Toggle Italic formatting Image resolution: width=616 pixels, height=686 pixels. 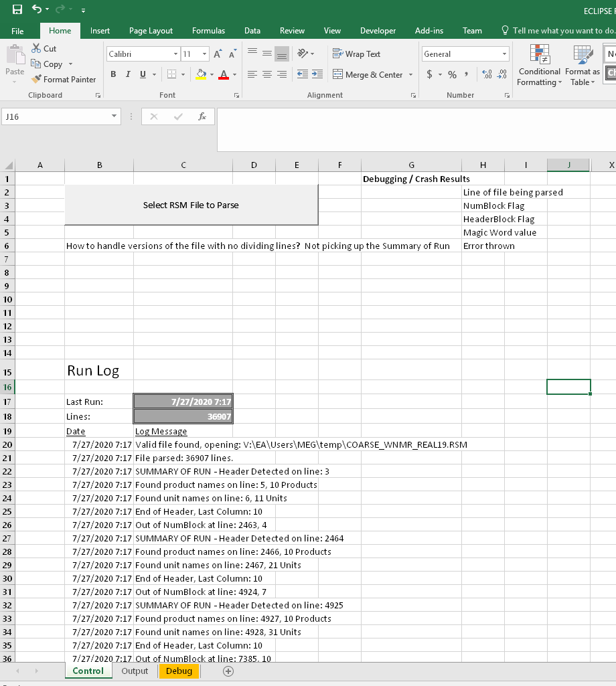[x=129, y=74]
